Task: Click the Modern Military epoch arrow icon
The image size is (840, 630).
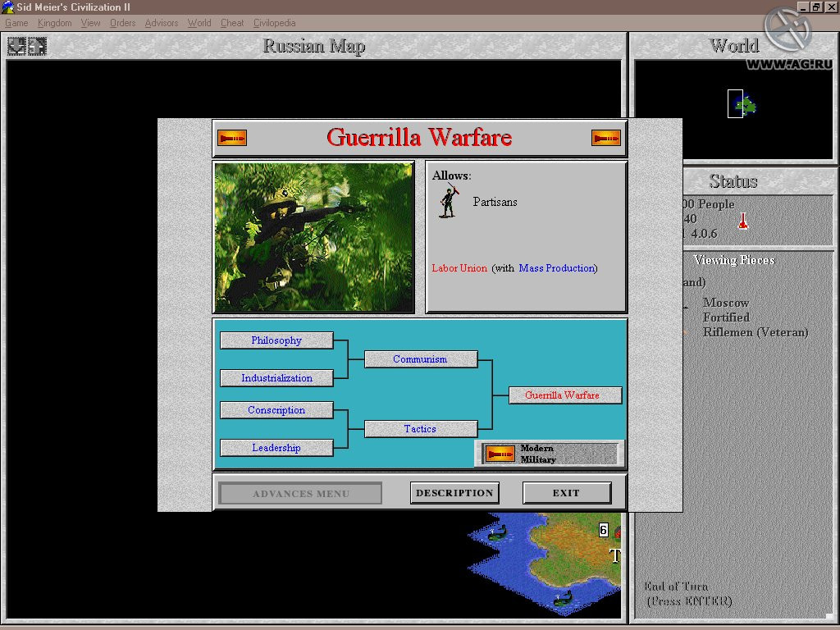Action: (500, 454)
